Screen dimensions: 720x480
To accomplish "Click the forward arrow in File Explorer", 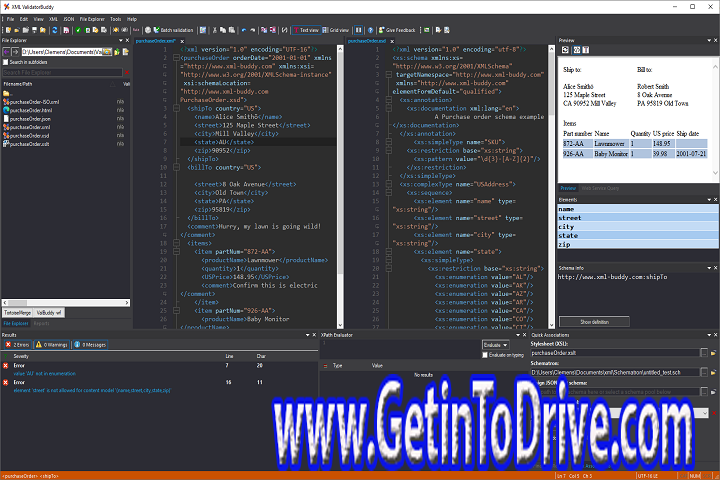I will coord(16,52).
